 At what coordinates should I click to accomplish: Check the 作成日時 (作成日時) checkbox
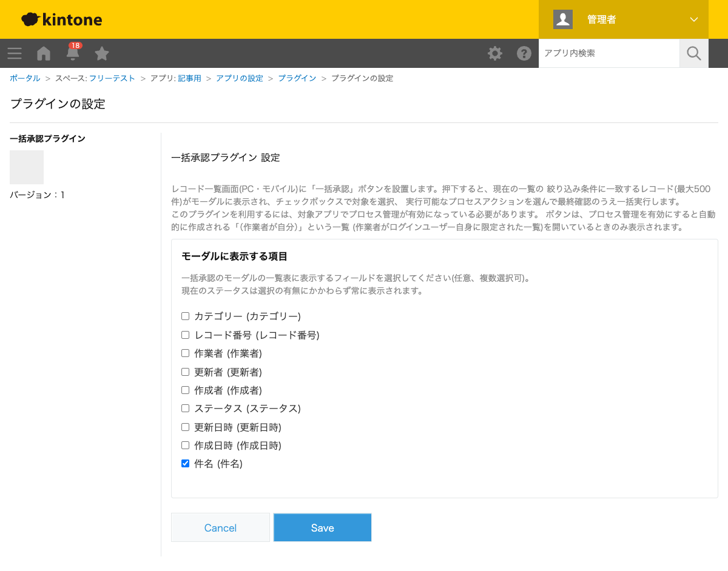tap(186, 445)
